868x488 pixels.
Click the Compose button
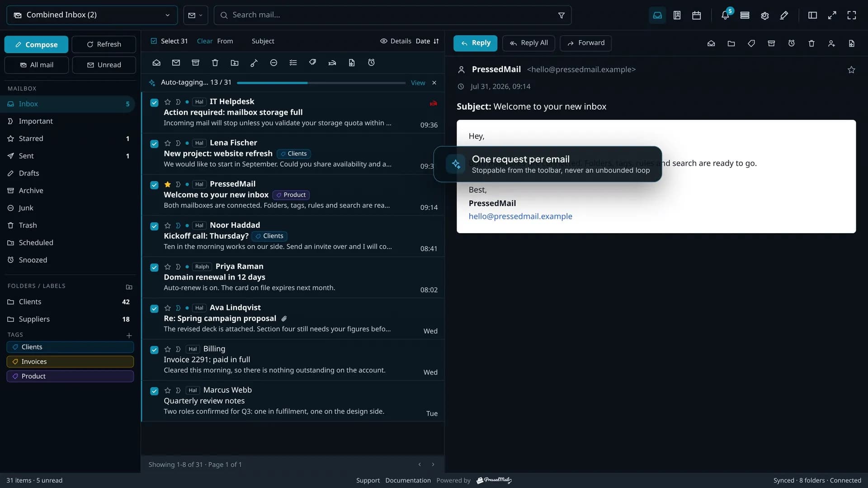point(36,44)
